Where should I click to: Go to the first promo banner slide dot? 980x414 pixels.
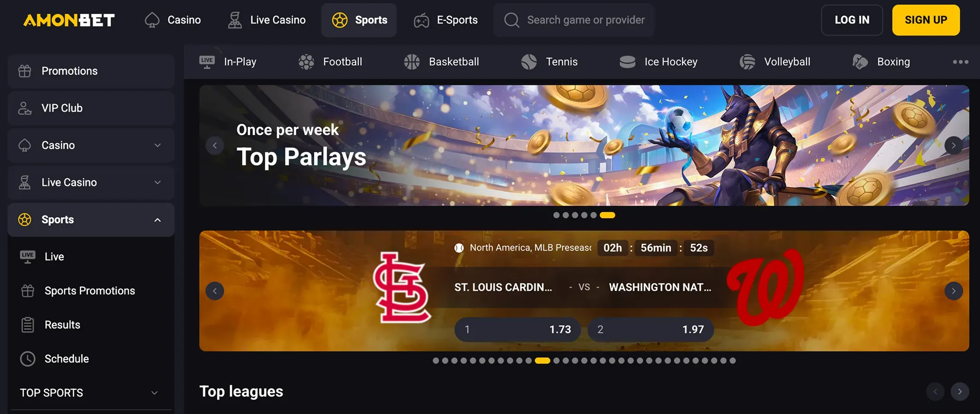tap(556, 215)
